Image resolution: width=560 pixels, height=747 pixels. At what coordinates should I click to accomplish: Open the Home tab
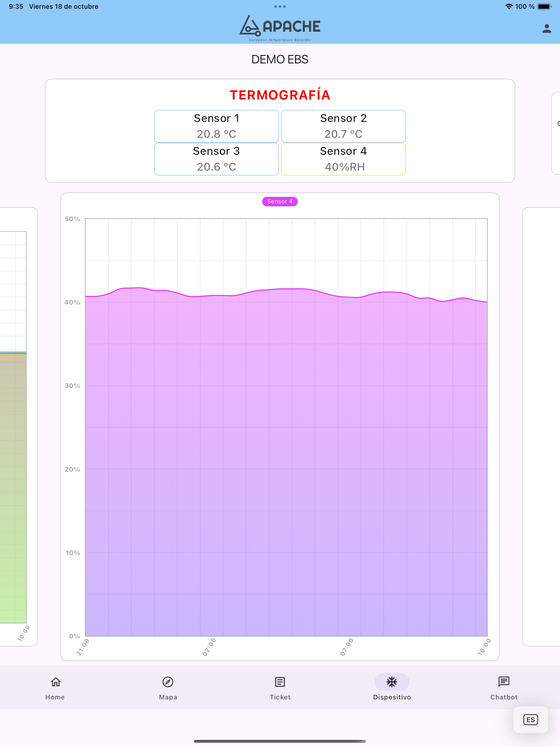pyautogui.click(x=56, y=688)
